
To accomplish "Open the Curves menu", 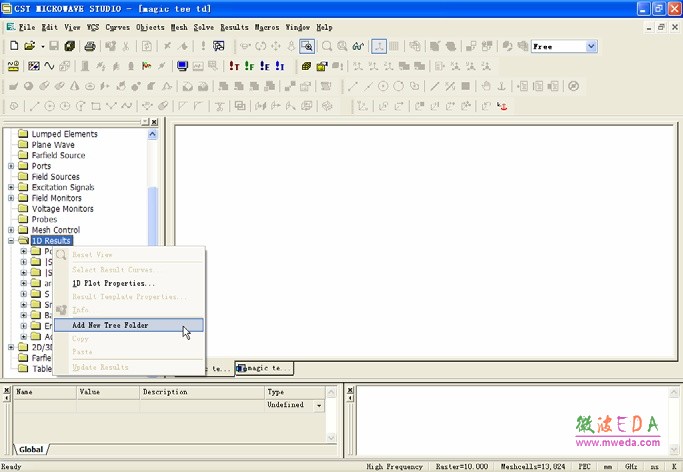I will [x=118, y=27].
